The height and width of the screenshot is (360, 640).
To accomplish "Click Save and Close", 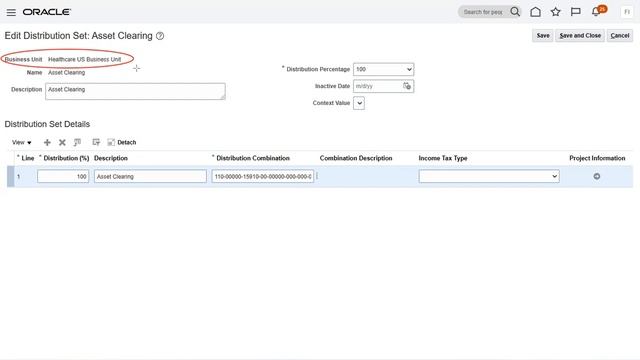I will click(x=580, y=36).
